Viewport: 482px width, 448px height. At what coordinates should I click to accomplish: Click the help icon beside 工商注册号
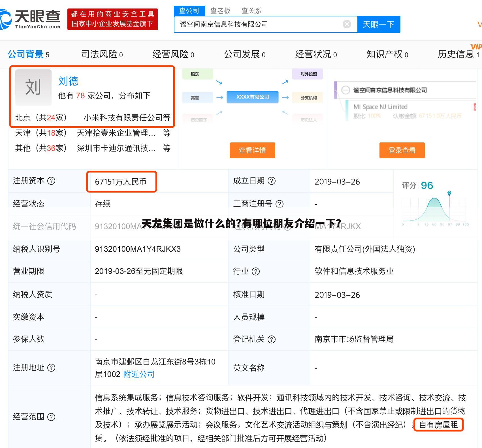tap(280, 204)
